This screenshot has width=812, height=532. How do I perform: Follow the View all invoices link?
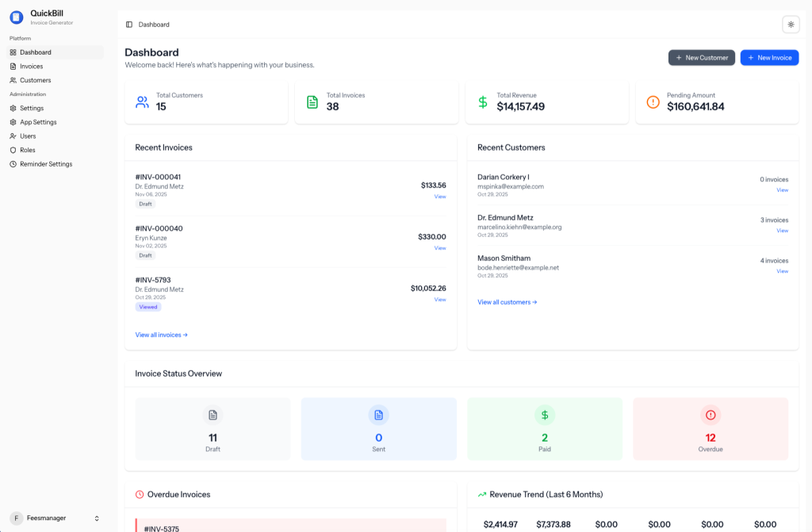click(161, 335)
